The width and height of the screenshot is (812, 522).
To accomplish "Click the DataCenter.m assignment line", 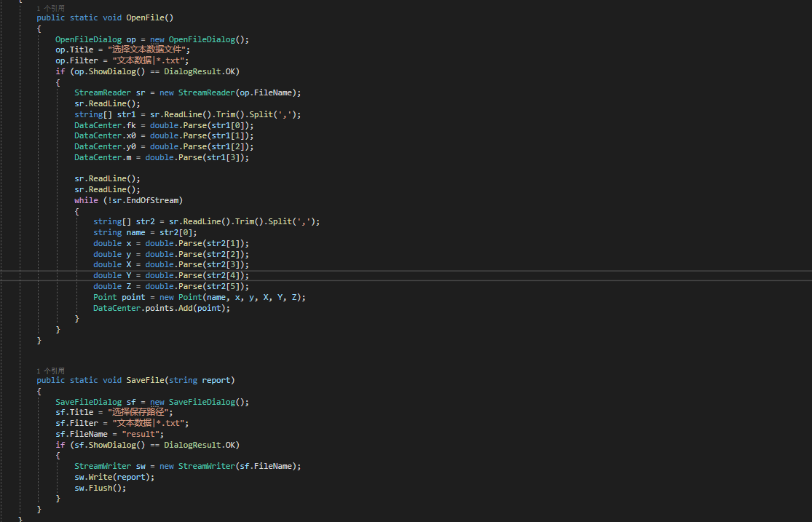I will point(162,157).
